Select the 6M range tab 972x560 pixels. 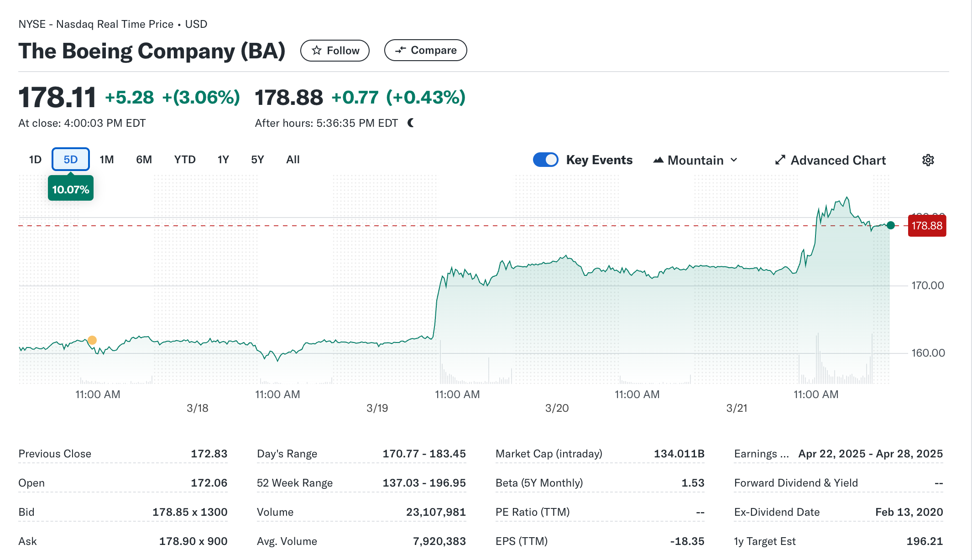click(x=144, y=160)
